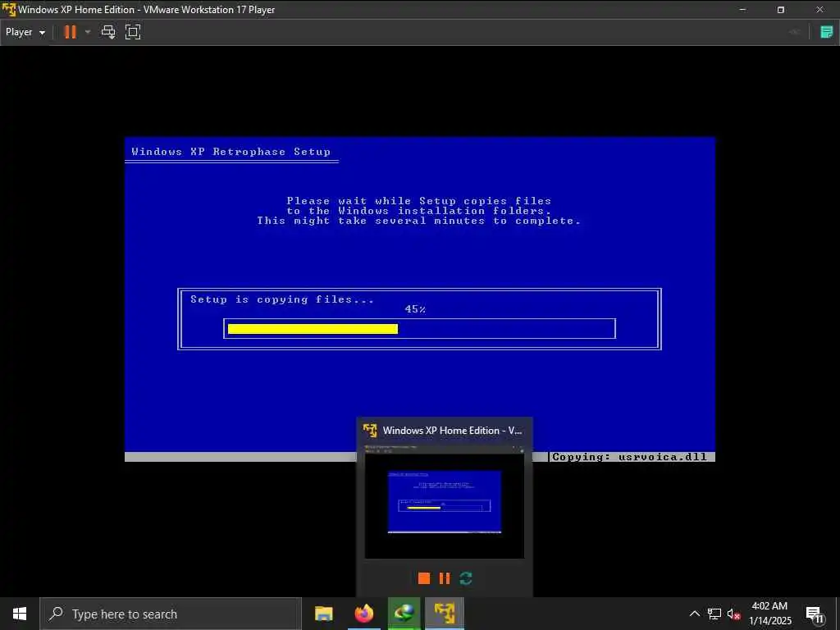
Task: Show hidden system tray icons
Action: click(694, 614)
